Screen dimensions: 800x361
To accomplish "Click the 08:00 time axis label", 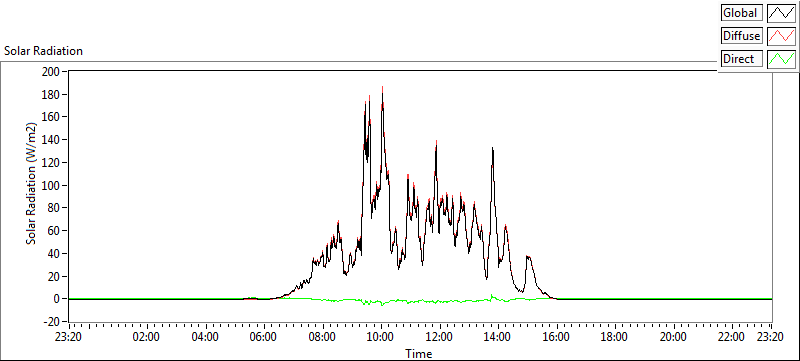I will click(x=323, y=337).
